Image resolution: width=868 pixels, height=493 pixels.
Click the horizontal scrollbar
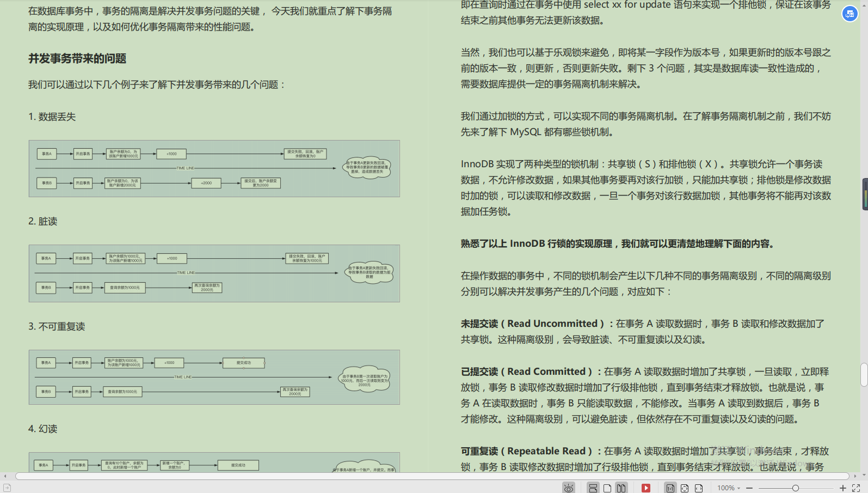432,476
